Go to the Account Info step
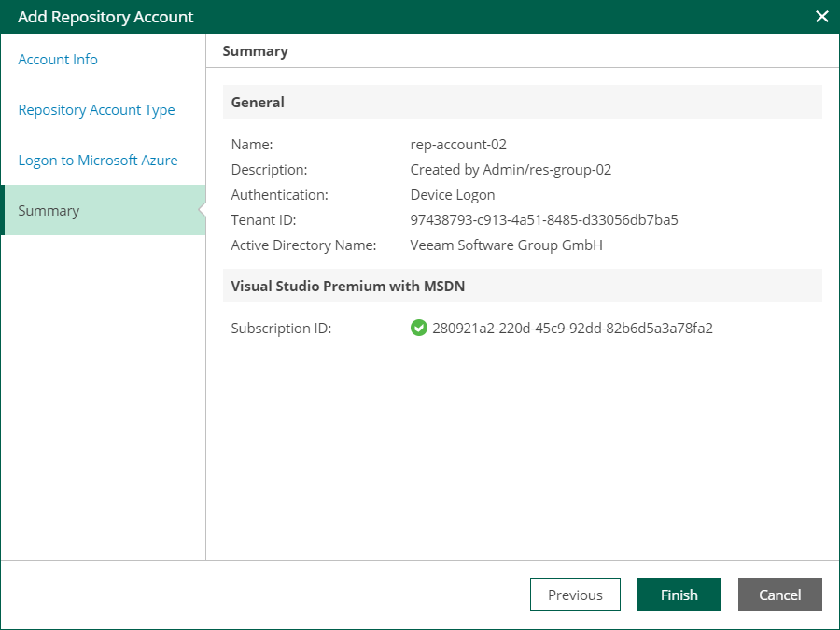This screenshot has width=840, height=630. pyautogui.click(x=58, y=60)
